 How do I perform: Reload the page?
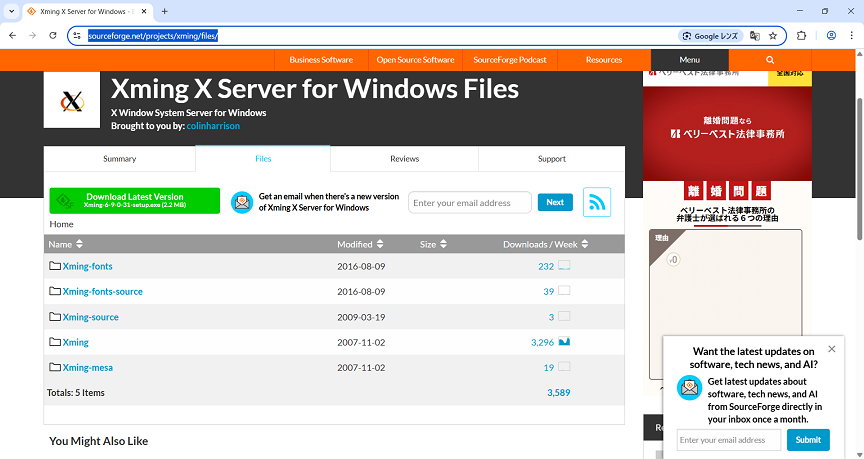tap(54, 36)
